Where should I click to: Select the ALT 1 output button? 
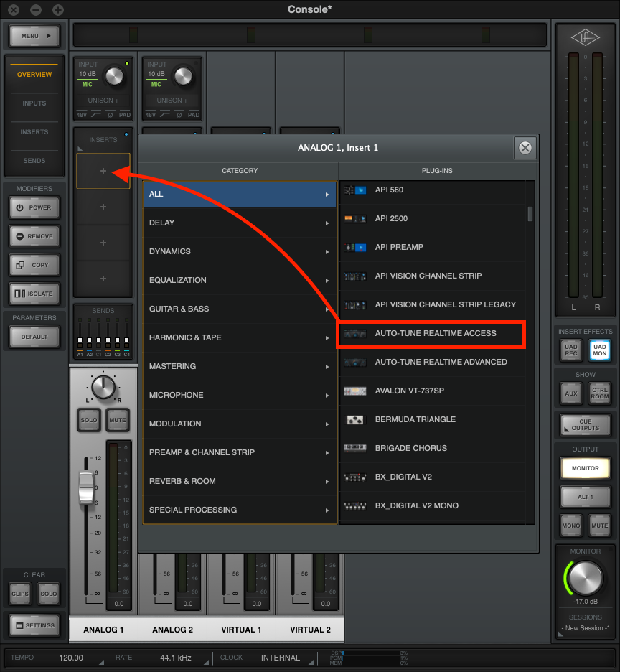tap(586, 497)
